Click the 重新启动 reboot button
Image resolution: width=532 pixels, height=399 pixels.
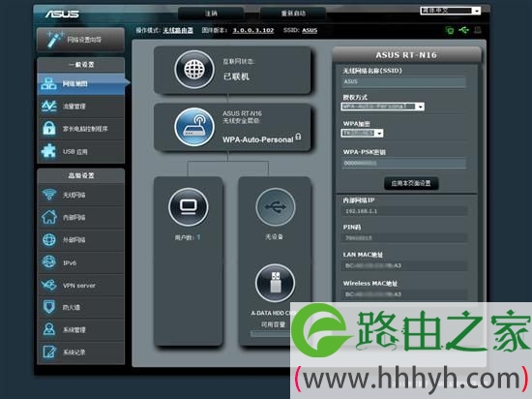pyautogui.click(x=293, y=14)
